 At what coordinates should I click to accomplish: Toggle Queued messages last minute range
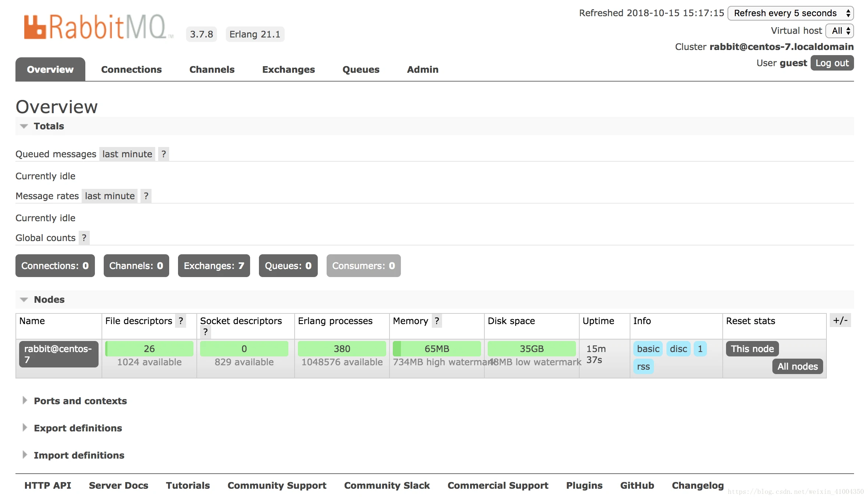coord(127,154)
